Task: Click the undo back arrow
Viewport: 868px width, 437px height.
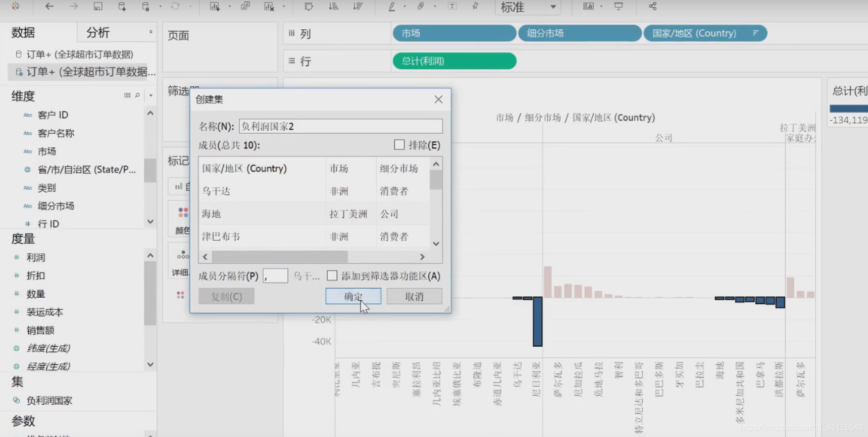Action: pos(49,7)
